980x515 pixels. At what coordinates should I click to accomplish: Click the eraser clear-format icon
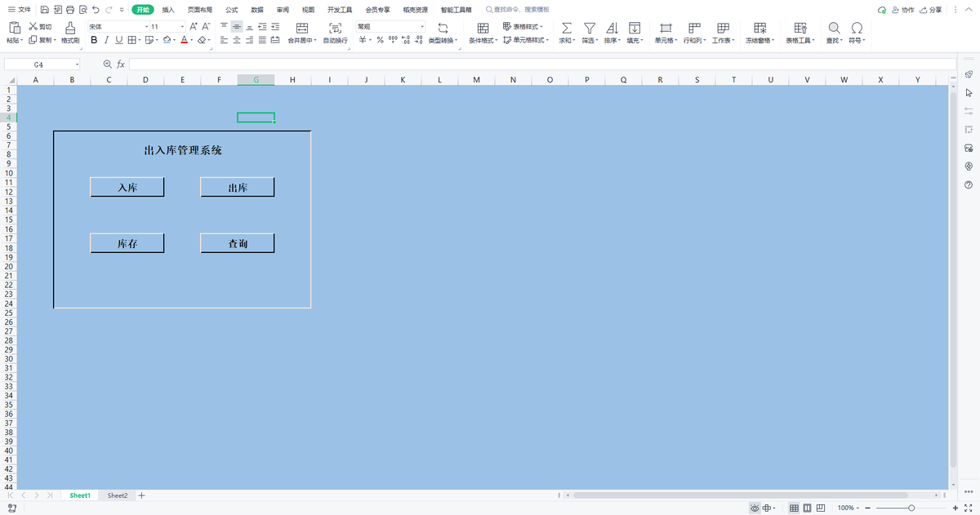202,39
